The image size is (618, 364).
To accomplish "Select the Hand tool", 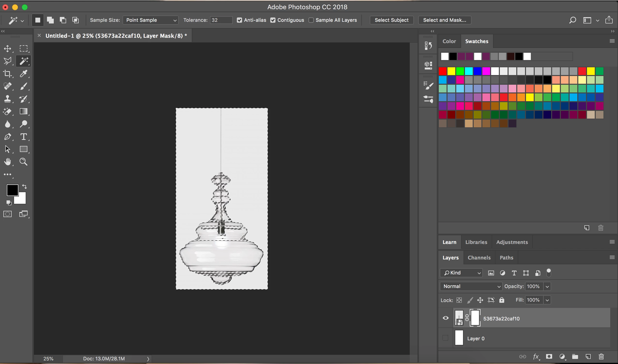I will [x=7, y=162].
